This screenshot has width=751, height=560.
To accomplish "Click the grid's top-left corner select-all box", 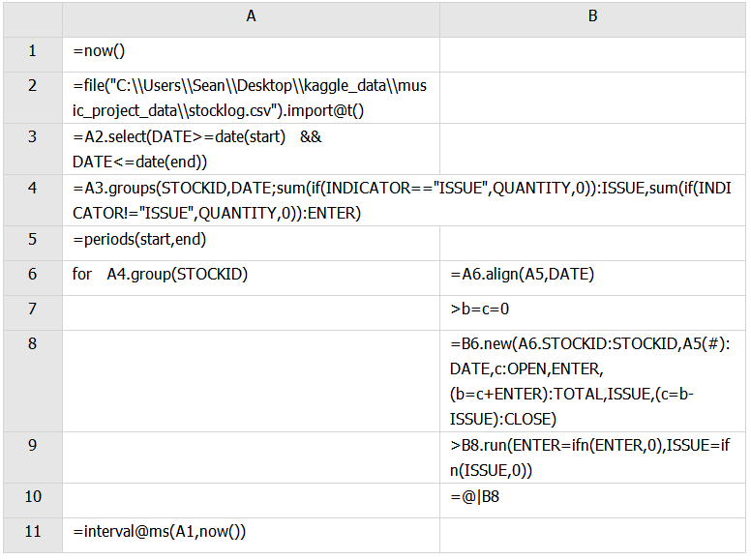I will (x=33, y=19).
